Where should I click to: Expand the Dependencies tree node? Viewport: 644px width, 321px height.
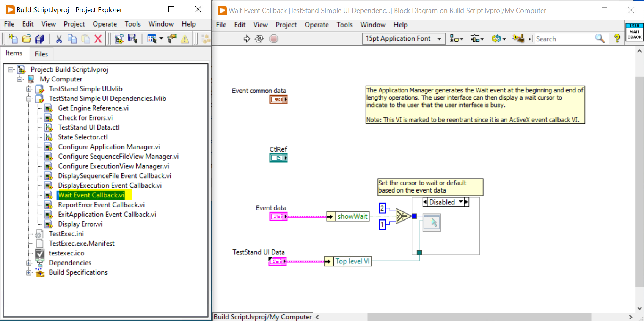click(x=29, y=263)
